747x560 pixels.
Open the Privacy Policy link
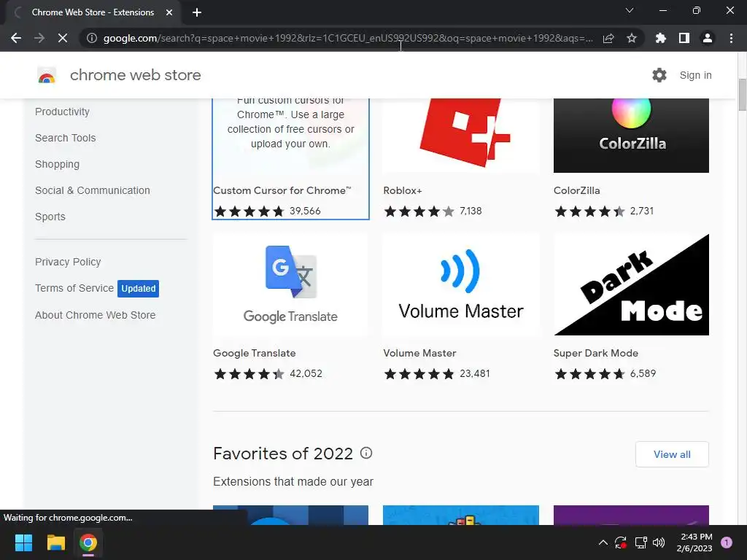tap(68, 262)
